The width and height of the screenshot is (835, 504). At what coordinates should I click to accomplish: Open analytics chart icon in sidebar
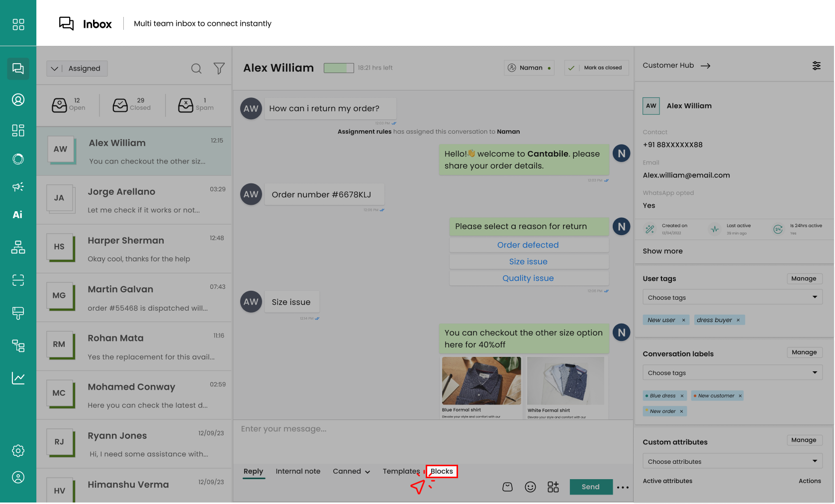(x=18, y=378)
